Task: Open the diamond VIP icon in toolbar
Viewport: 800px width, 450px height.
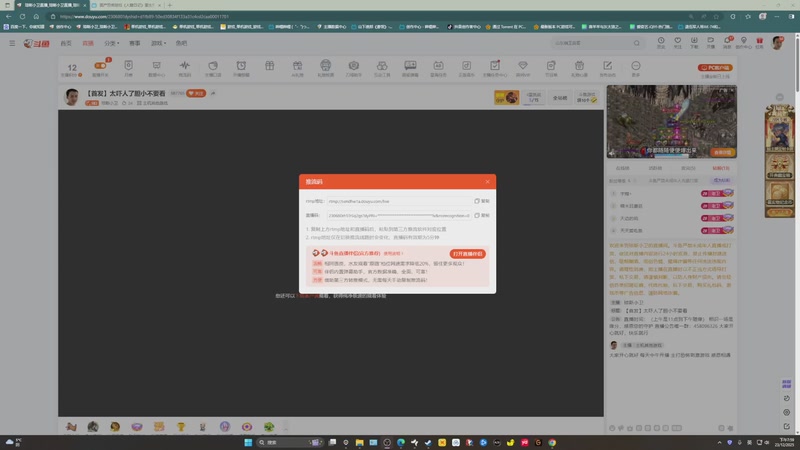Action: [x=523, y=65]
